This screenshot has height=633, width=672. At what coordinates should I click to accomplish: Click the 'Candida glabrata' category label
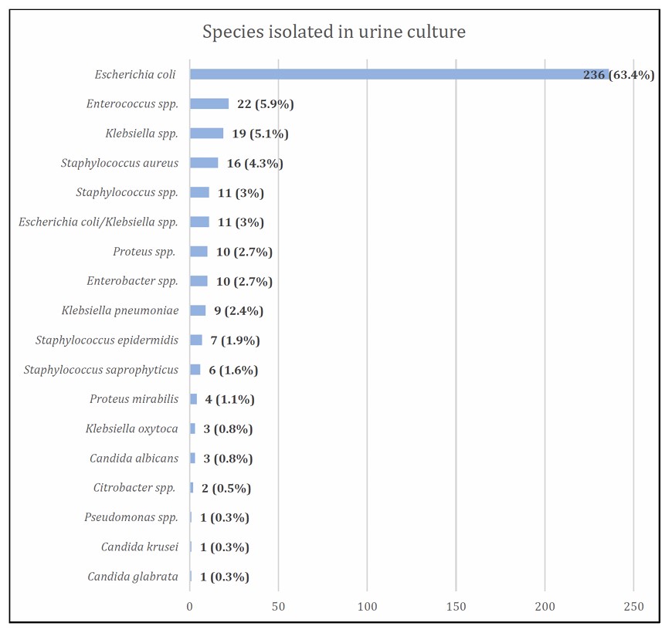[133, 577]
